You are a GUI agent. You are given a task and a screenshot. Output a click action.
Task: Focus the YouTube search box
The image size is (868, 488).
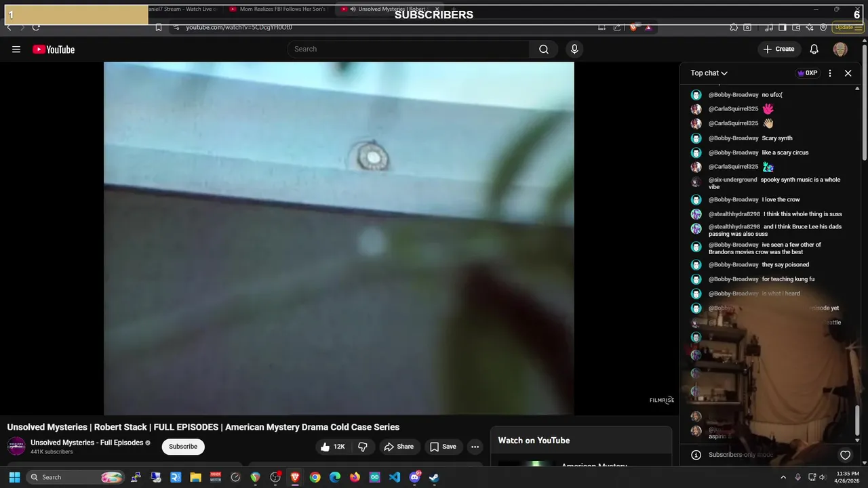tap(408, 49)
